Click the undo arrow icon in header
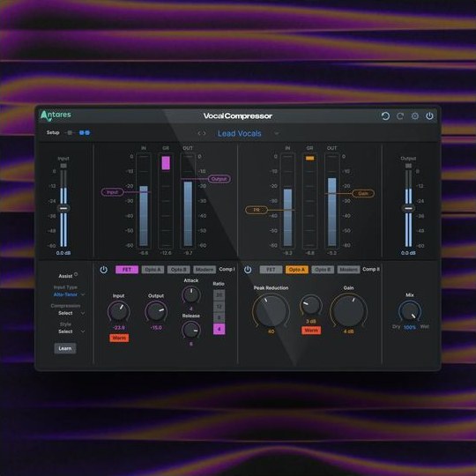Screen dimensions: 476x476 click(385, 116)
